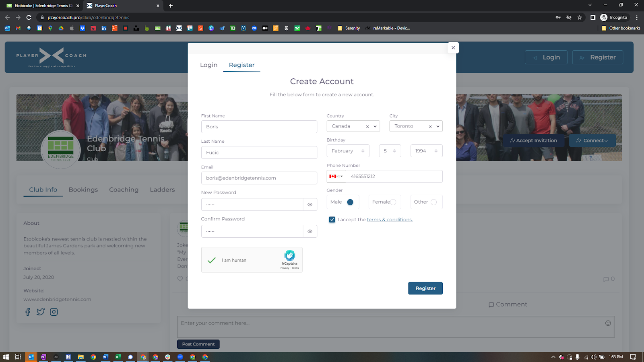644x362 pixels.
Task: Clear the Toronto city selection
Action: [x=430, y=127]
